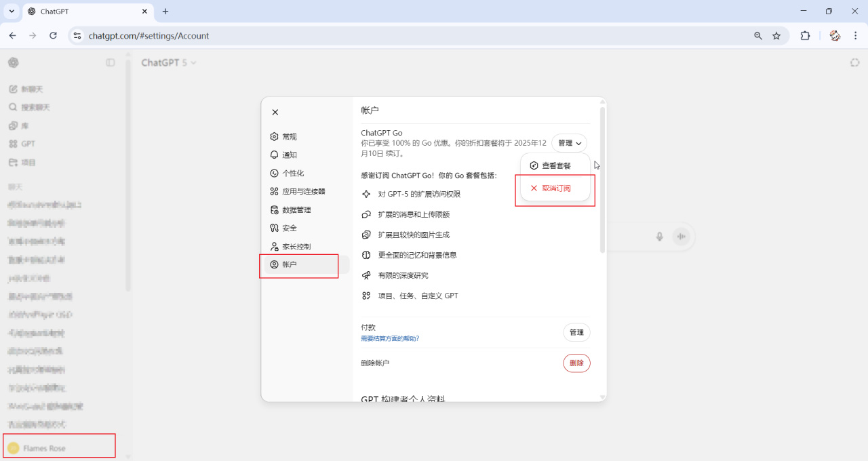Viewport: 868px width, 461px height.
Task: Close the ChatGPT browser tab
Action: (x=144, y=12)
